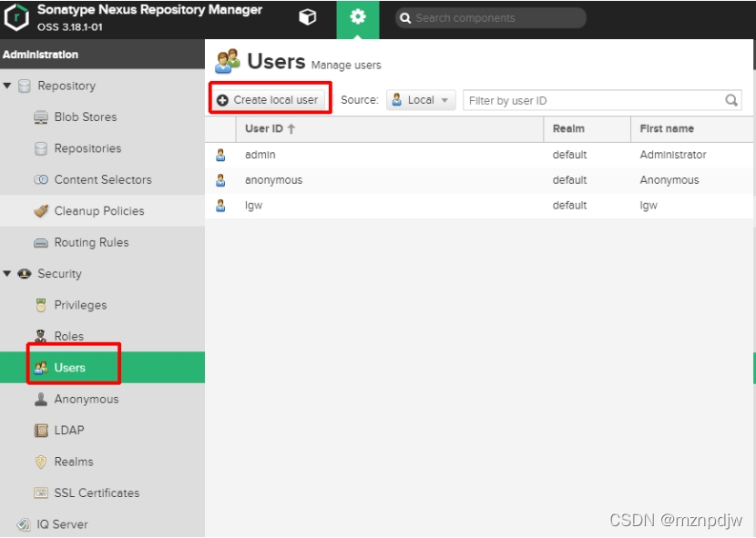This screenshot has height=538, width=756.
Task: Open the Security node label
Action: pyautogui.click(x=60, y=273)
